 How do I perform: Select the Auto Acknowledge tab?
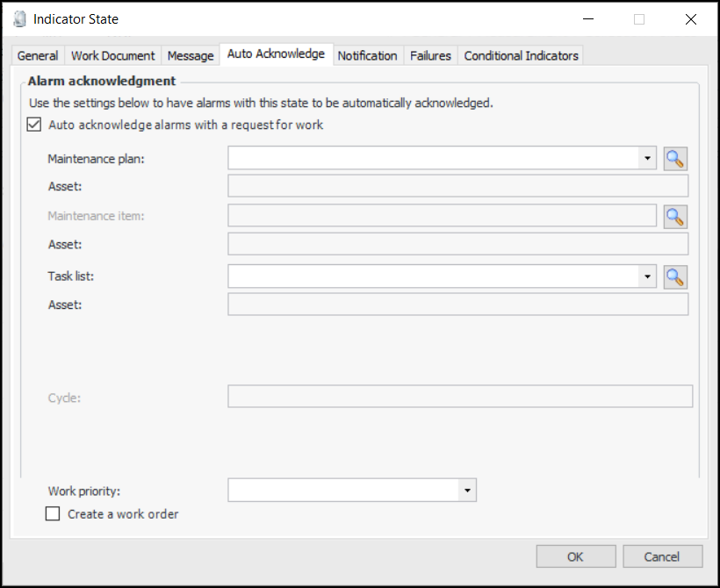click(x=276, y=54)
